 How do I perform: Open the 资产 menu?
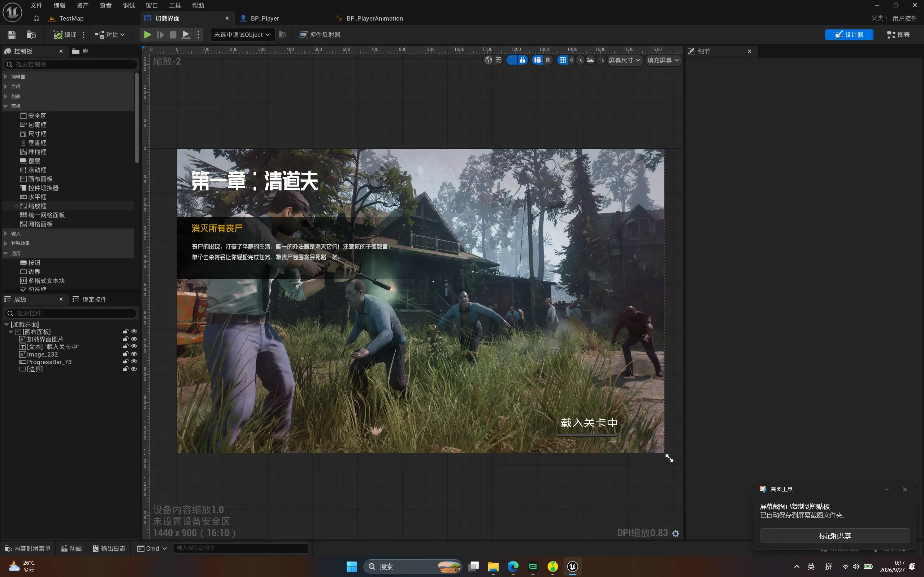(x=82, y=5)
